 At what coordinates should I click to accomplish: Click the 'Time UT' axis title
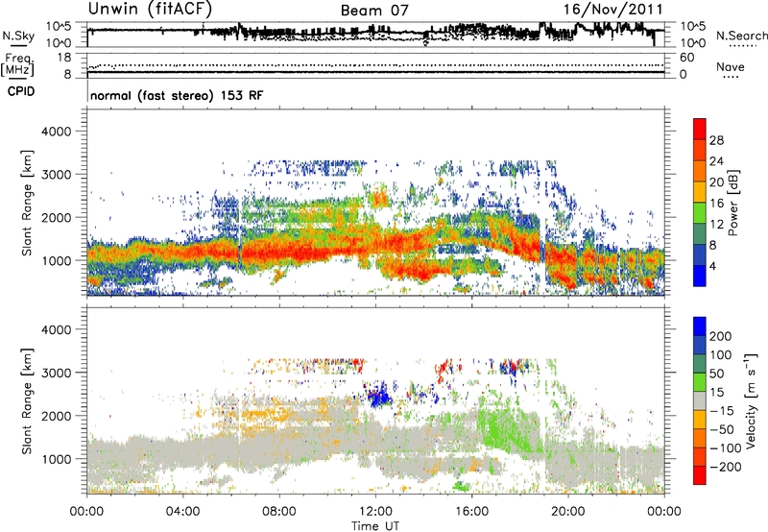[x=375, y=526]
